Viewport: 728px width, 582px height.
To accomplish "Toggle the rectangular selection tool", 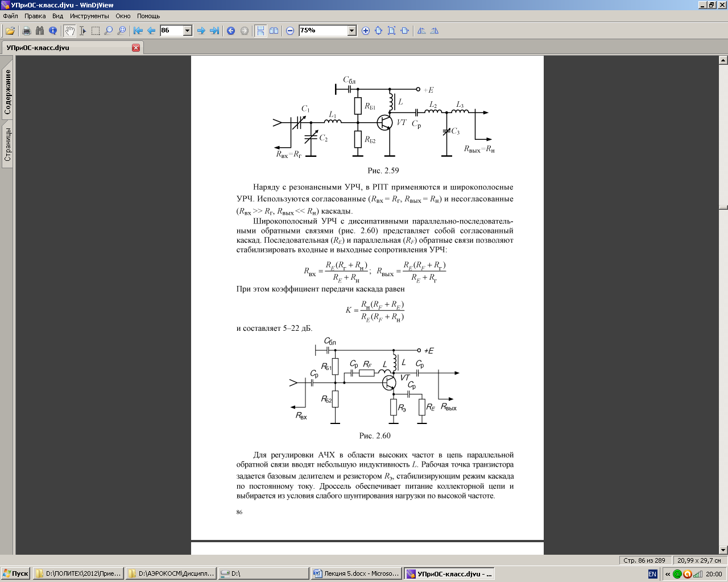I will pos(96,31).
